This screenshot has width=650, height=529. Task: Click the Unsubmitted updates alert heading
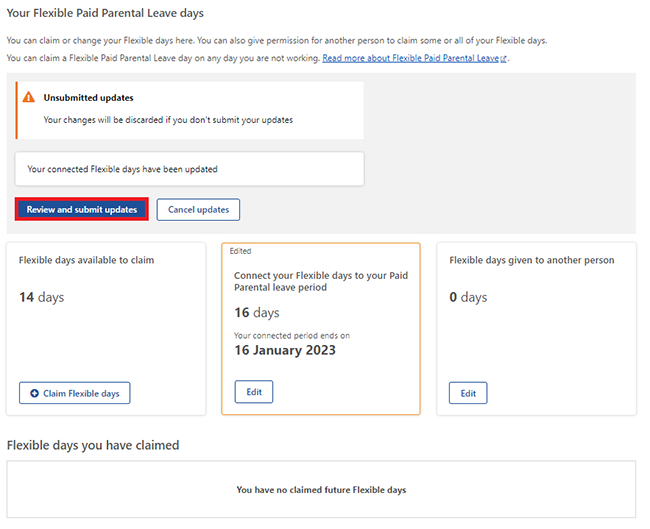[88, 98]
